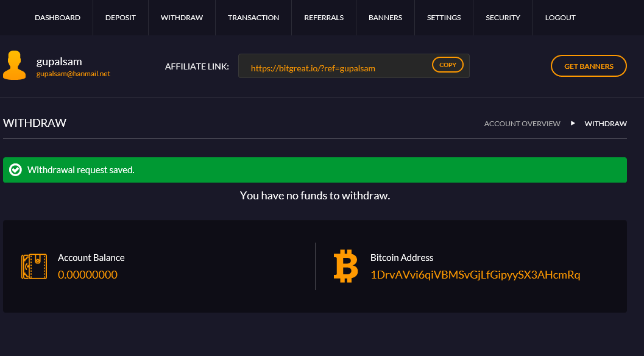Click the orange user avatar icon

(15, 65)
